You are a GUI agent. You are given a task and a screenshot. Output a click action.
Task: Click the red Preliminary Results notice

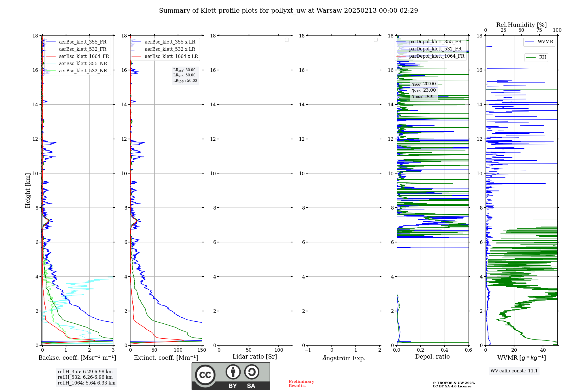[301, 384]
